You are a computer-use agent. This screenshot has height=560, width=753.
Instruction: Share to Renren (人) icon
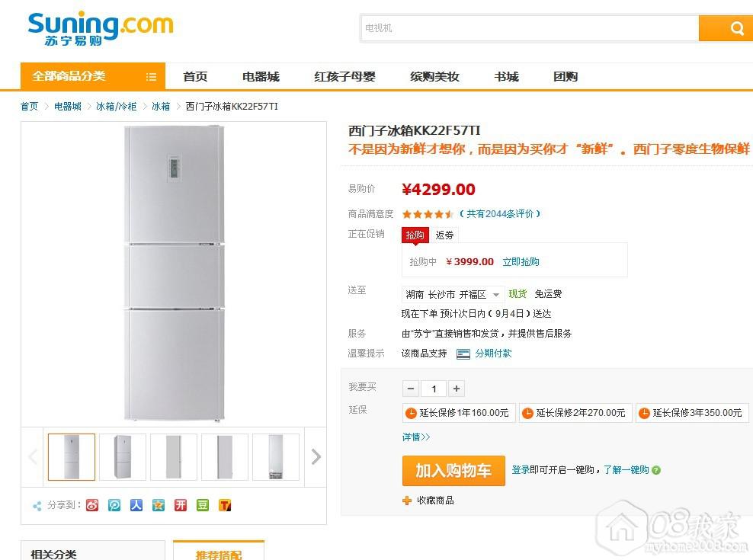(x=136, y=504)
